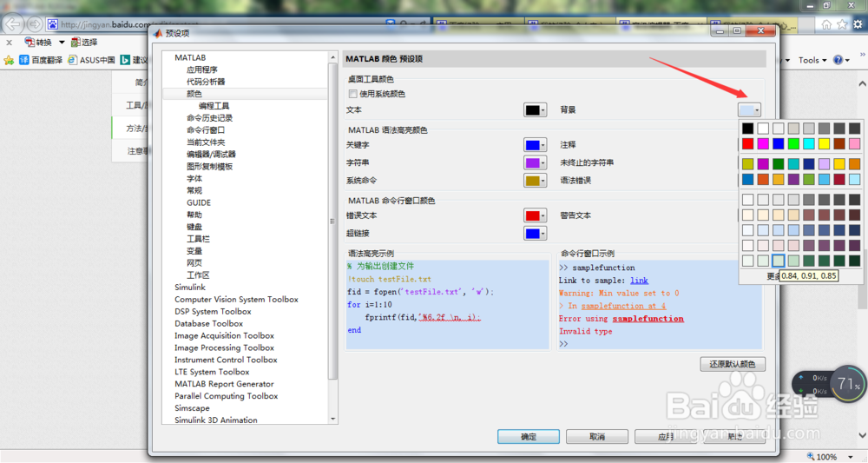Click the 还原默认颜色 button
This screenshot has height=463, width=868.
point(733,364)
